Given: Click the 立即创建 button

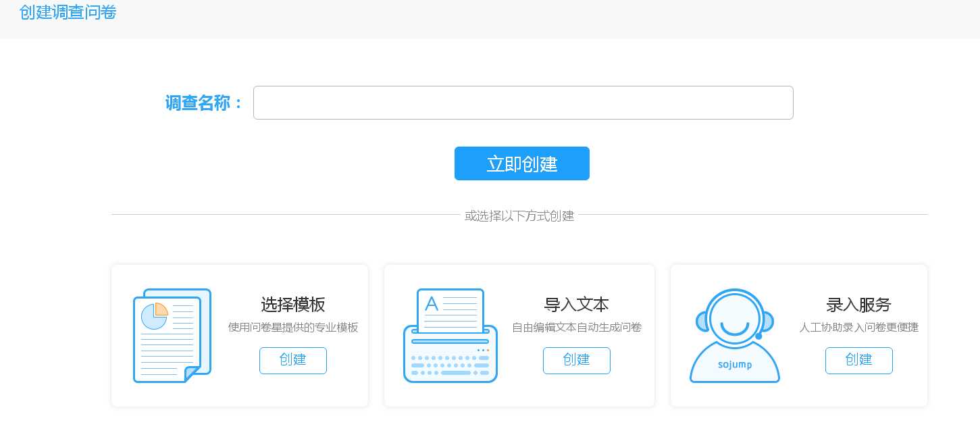Looking at the screenshot, I should coord(522,163).
